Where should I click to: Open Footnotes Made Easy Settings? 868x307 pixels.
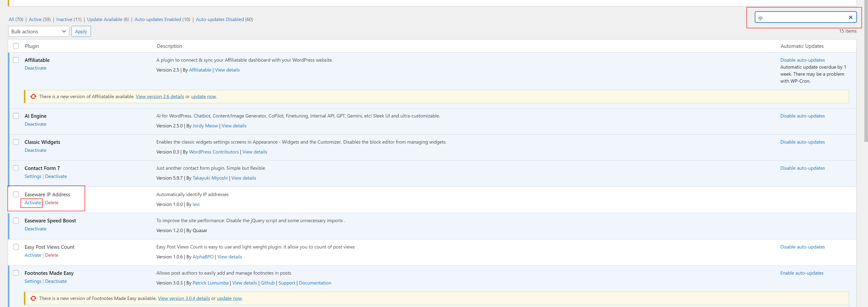point(33,281)
